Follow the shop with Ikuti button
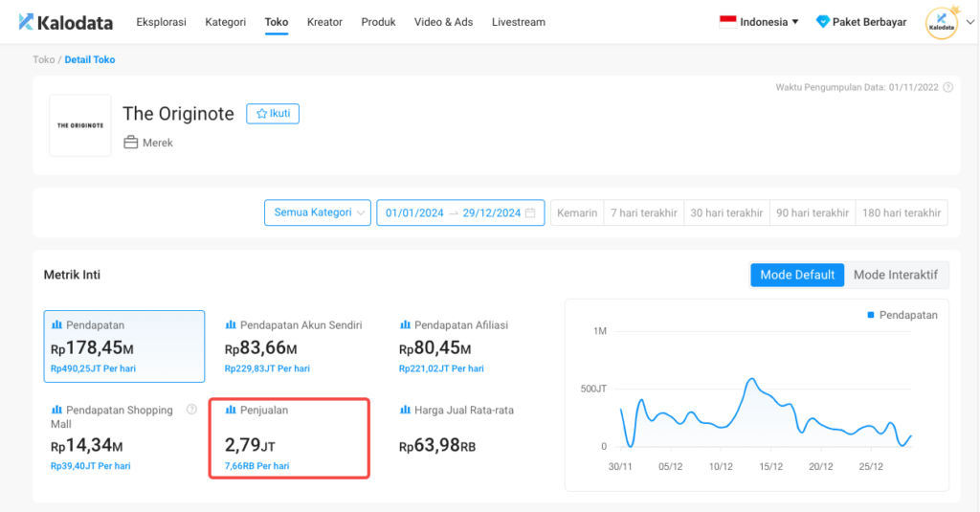Viewport: 980px width, 512px height. coord(273,114)
